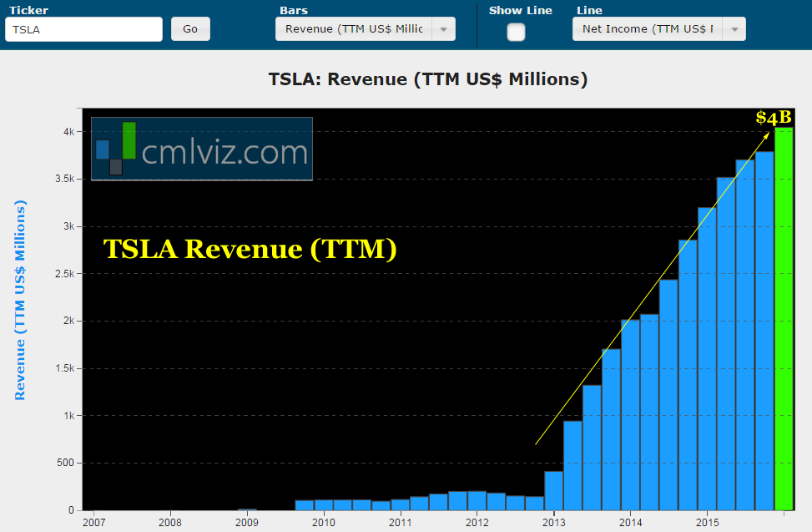Click the "2k" y-axis tick label
This screenshot has height=532, width=812.
tap(69, 321)
